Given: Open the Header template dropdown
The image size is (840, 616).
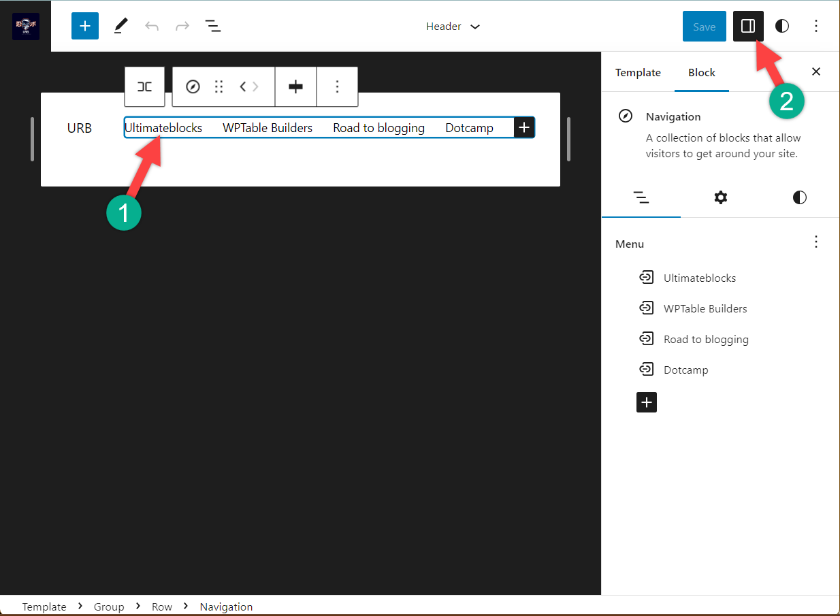Looking at the screenshot, I should (x=453, y=27).
